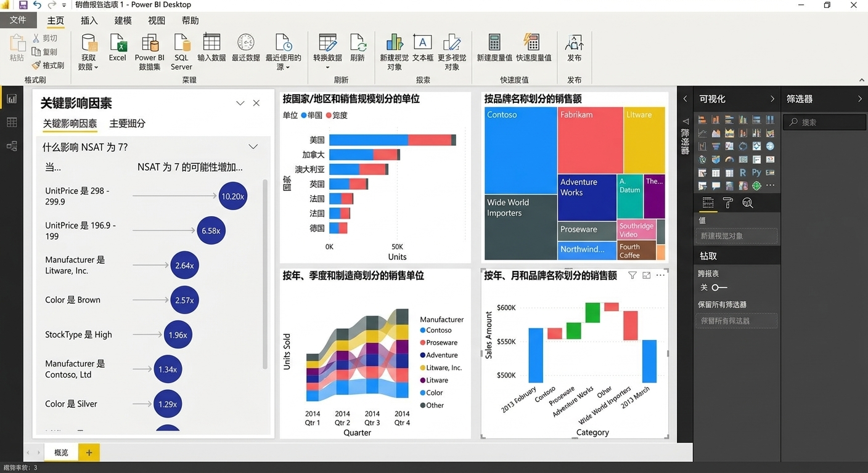Open more options on the waterfall visual
This screenshot has width=868, height=473.
(x=661, y=275)
